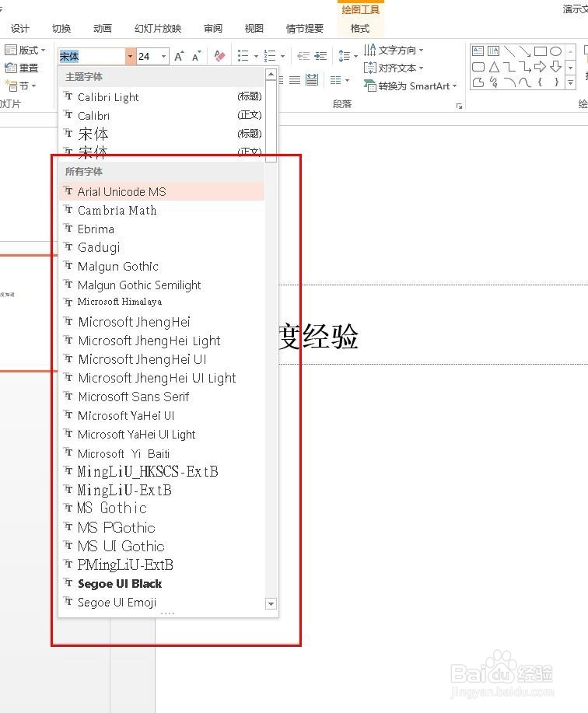
Task: Click the line spacing icon
Action: [345, 56]
